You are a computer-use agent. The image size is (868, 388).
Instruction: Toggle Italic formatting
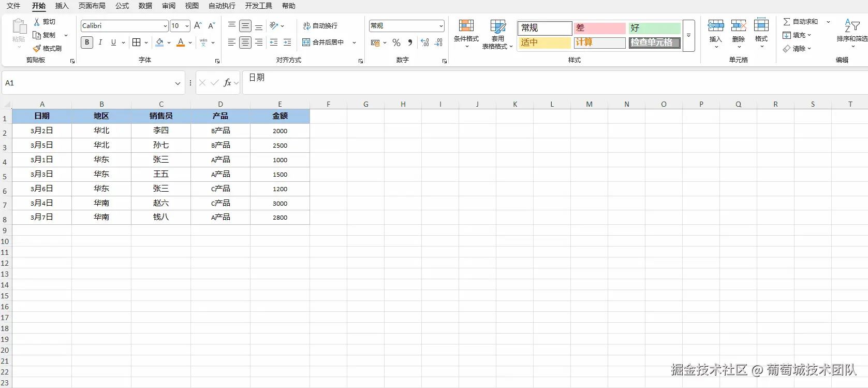pyautogui.click(x=100, y=42)
